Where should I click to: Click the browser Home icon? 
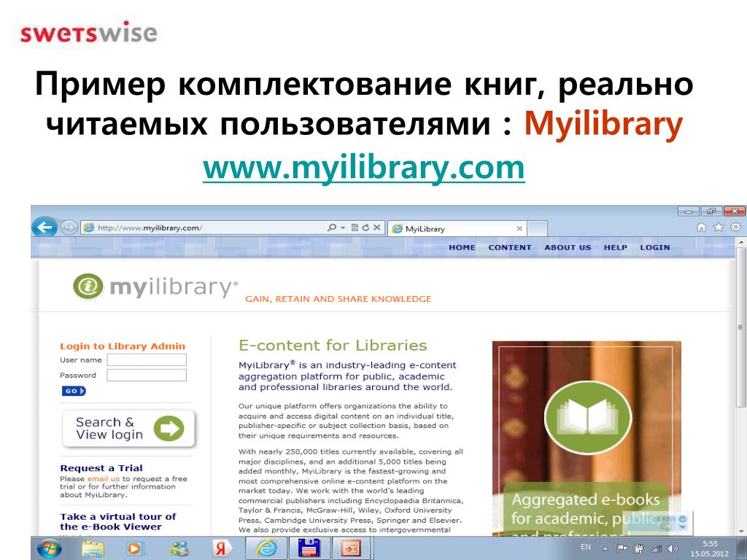pyautogui.click(x=701, y=227)
